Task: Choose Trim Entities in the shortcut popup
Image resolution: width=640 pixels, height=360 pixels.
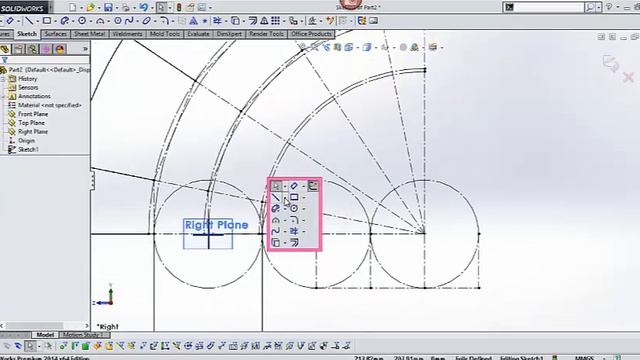Action: coord(294,231)
